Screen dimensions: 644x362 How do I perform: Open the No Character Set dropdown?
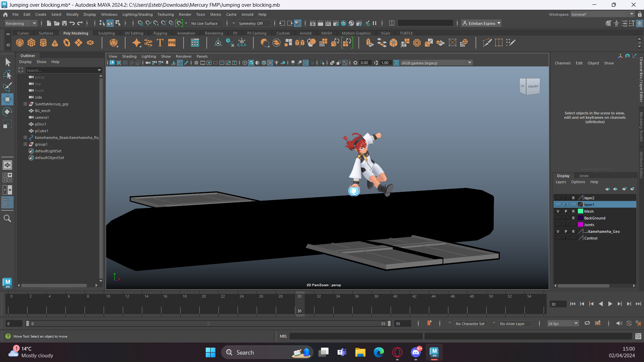coord(470,324)
